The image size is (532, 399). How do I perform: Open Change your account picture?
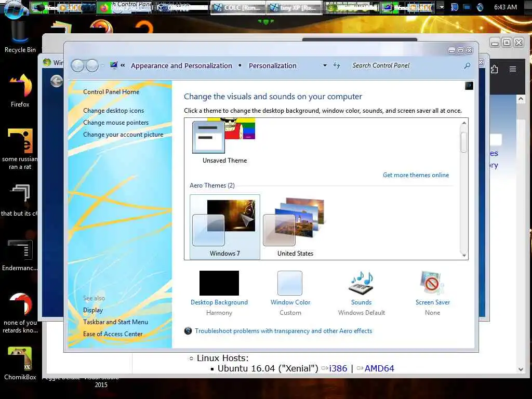click(x=123, y=135)
